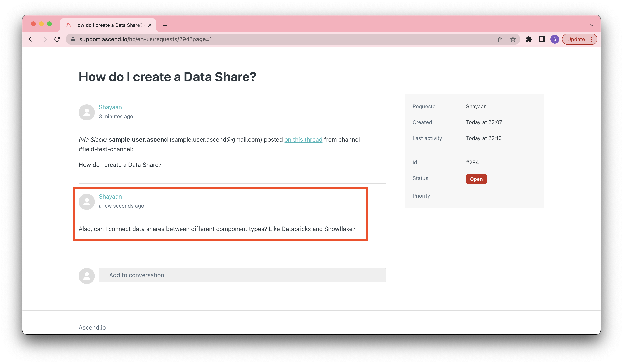623x364 pixels.
Task: Click the macOS red close window button
Action: [33, 24]
